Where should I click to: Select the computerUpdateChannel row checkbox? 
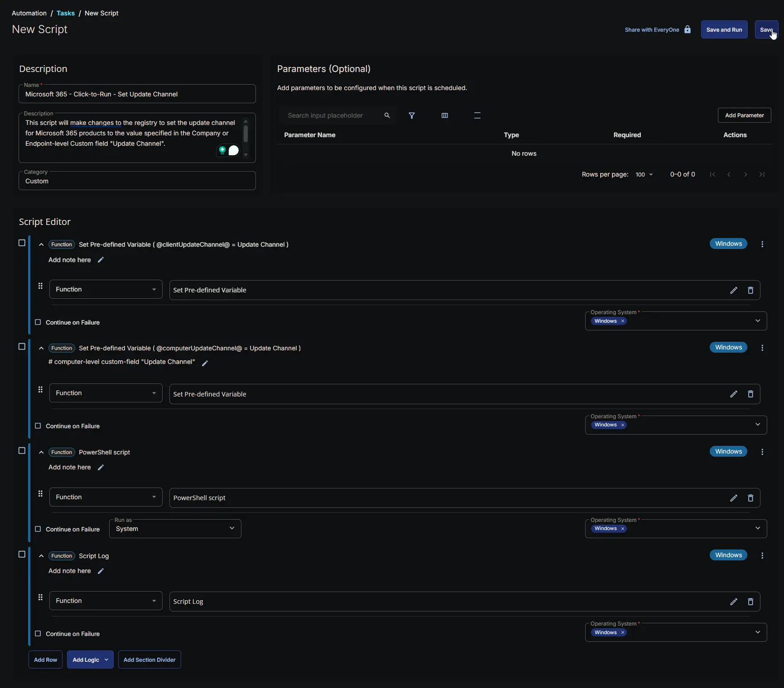22,347
